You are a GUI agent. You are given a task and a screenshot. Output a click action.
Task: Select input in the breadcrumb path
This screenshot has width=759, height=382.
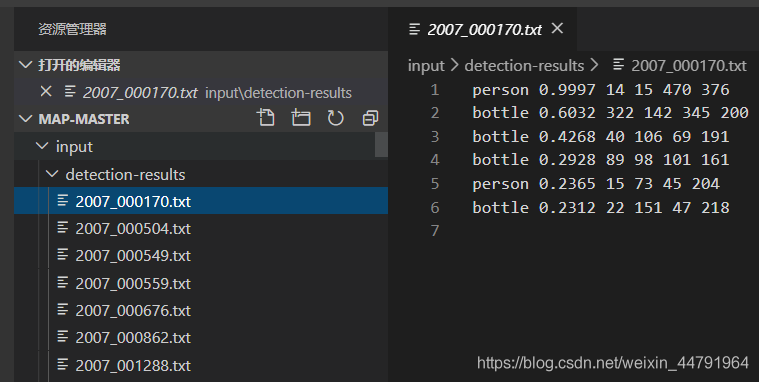tap(426, 65)
